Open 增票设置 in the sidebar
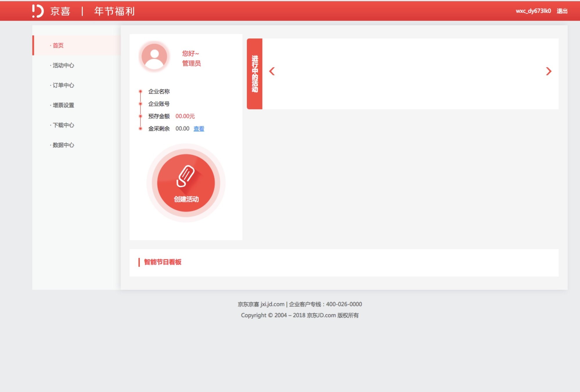Viewport: 580px width, 392px height. pos(63,105)
